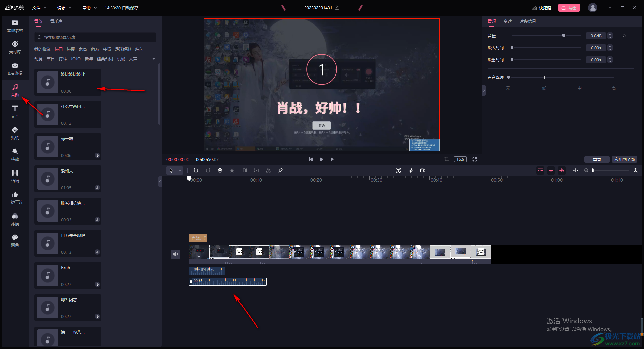Open the 滤镜 filters panel
644x349 pixels.
(15, 219)
